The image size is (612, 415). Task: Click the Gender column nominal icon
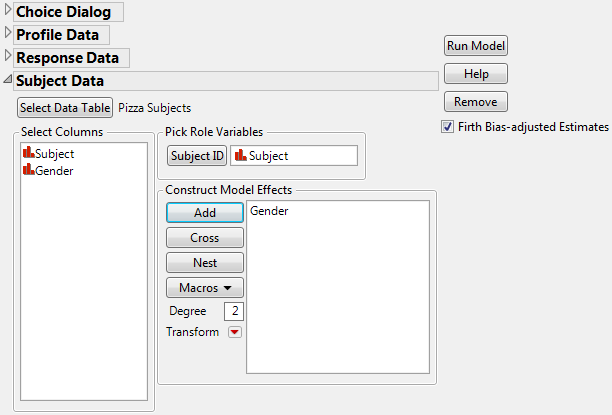point(28,171)
